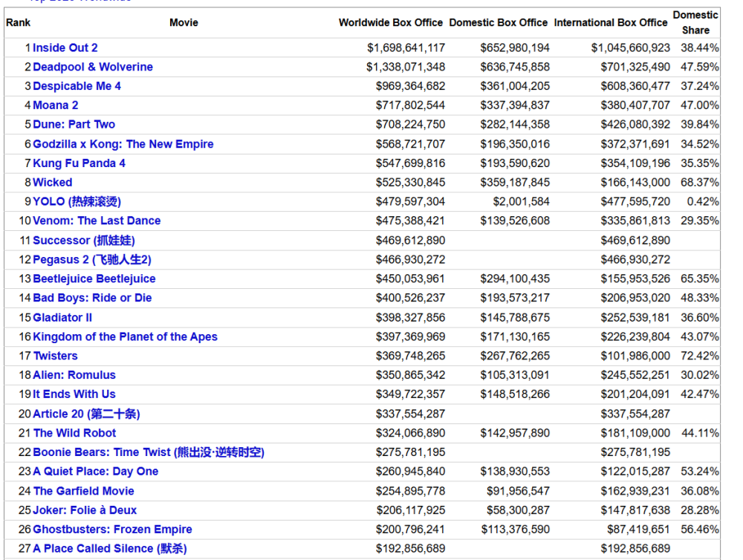The image size is (743, 560).
Task: Click the Wicked movie link
Action: pyautogui.click(x=53, y=182)
